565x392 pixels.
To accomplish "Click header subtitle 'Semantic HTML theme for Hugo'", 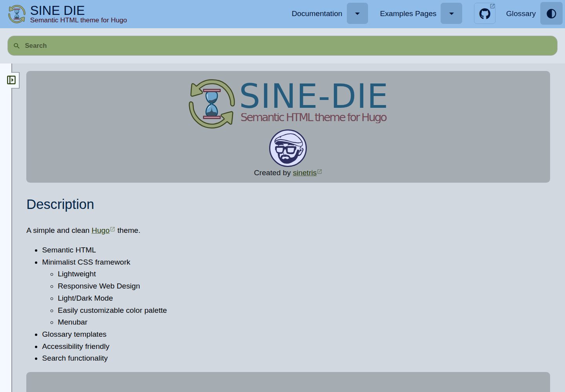I will tap(78, 20).
